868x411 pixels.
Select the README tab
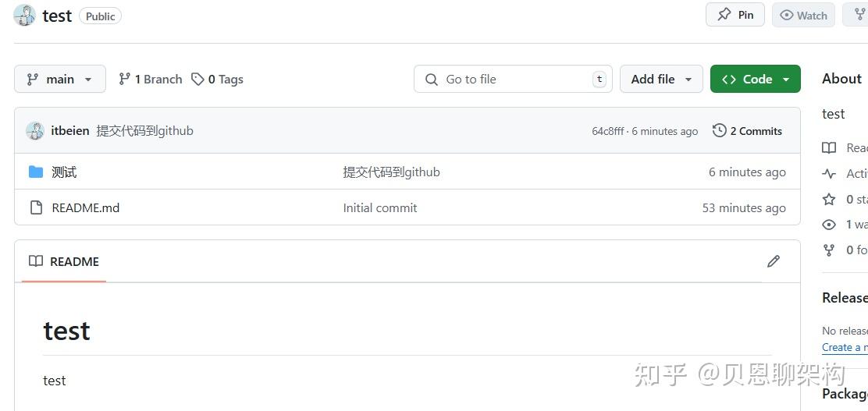74,261
